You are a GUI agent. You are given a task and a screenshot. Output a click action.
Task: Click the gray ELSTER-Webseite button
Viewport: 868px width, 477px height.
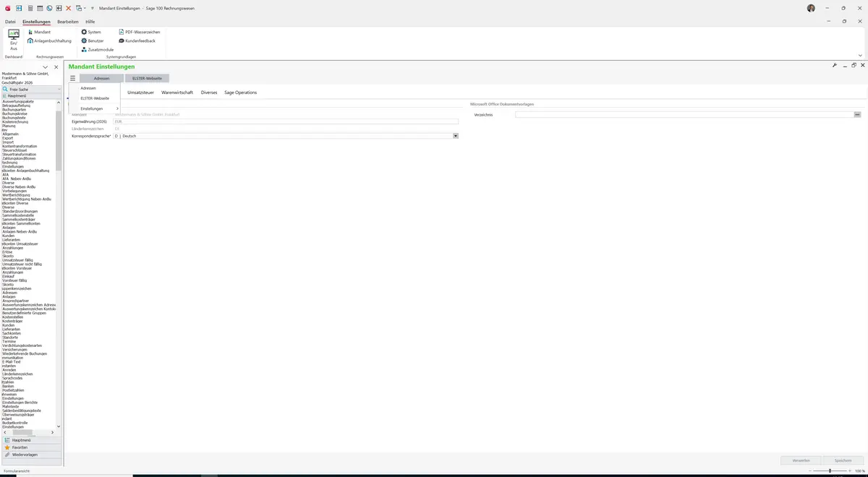tap(147, 78)
